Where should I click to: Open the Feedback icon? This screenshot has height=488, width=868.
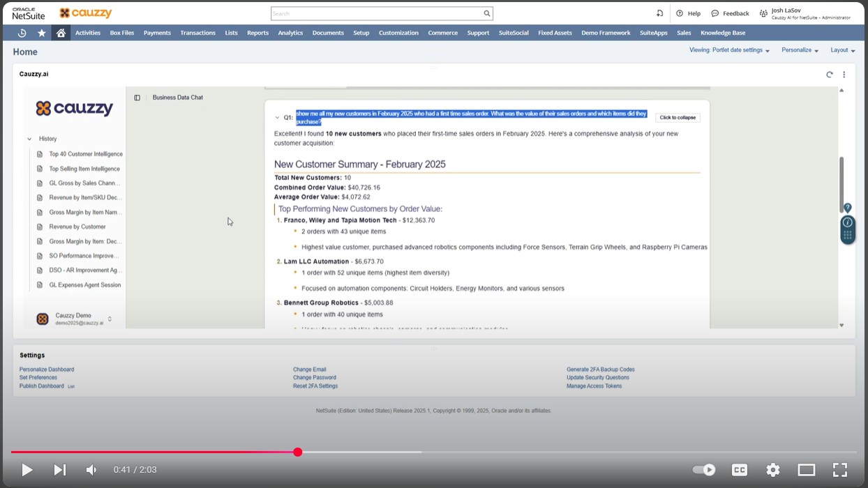[x=715, y=13]
